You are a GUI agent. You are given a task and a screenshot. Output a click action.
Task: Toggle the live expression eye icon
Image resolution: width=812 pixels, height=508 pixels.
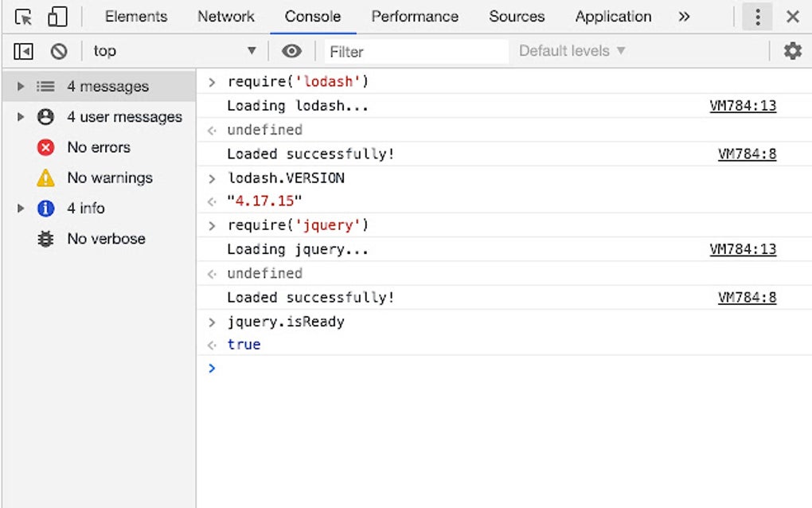[292, 51]
